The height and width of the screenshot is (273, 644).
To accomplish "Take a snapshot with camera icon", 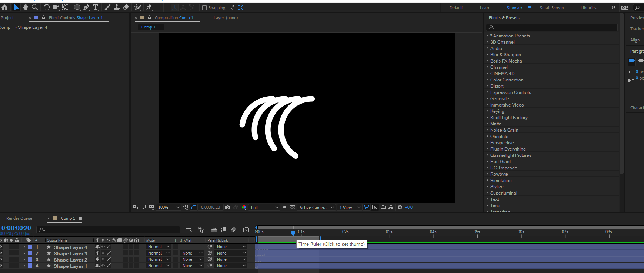I will pos(228,208).
